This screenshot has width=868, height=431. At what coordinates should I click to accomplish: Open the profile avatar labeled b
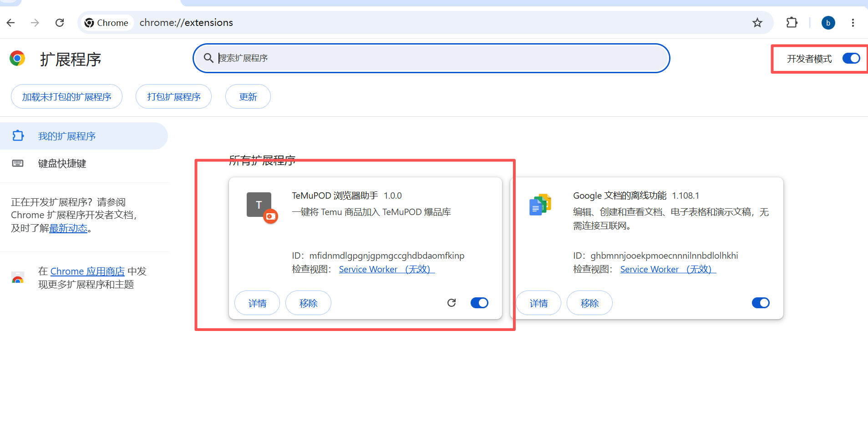(x=828, y=23)
